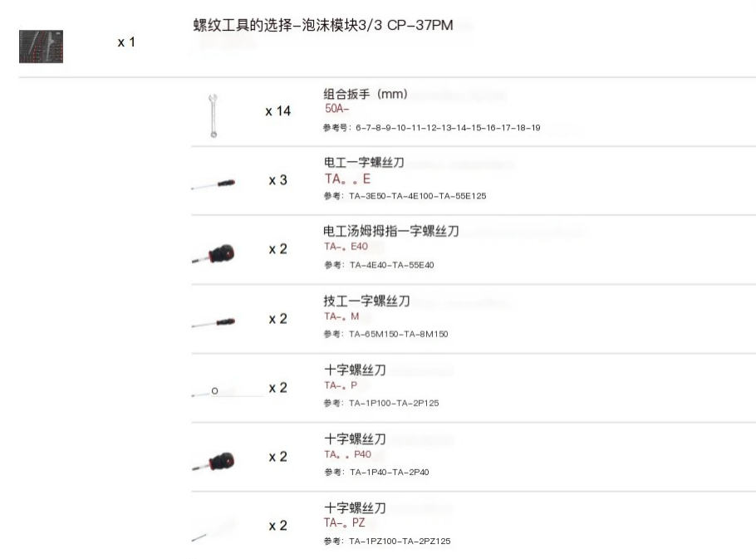Open the TA。。E product code link
This screenshot has height=559, width=756.
tap(347, 179)
